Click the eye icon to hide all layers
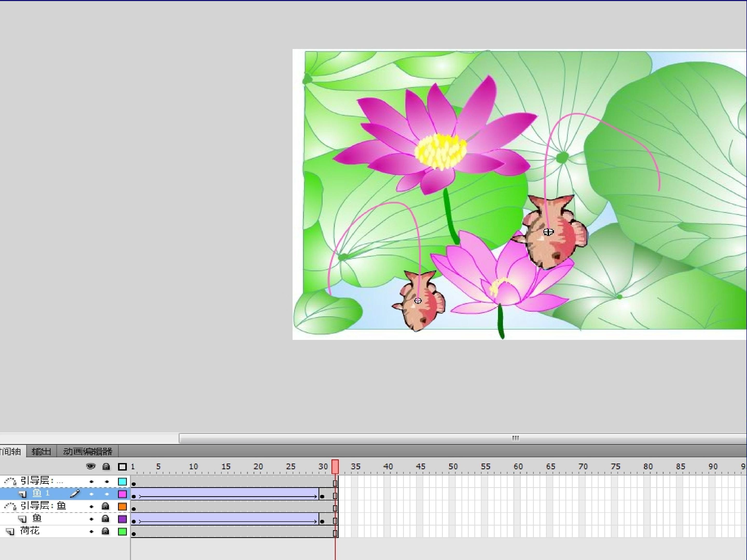This screenshot has height=560, width=747. (91, 466)
